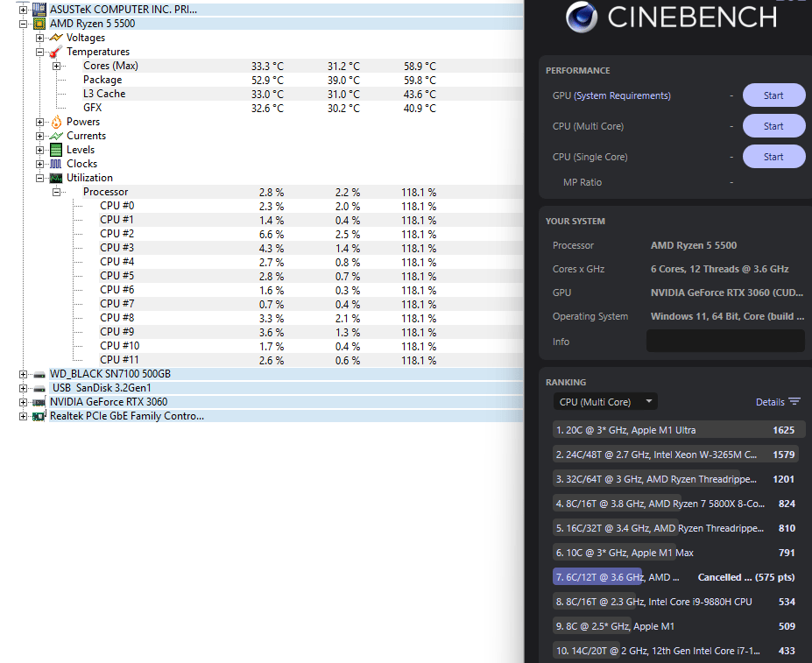Click the Temperatures thermometer icon
812x663 pixels.
(56, 52)
